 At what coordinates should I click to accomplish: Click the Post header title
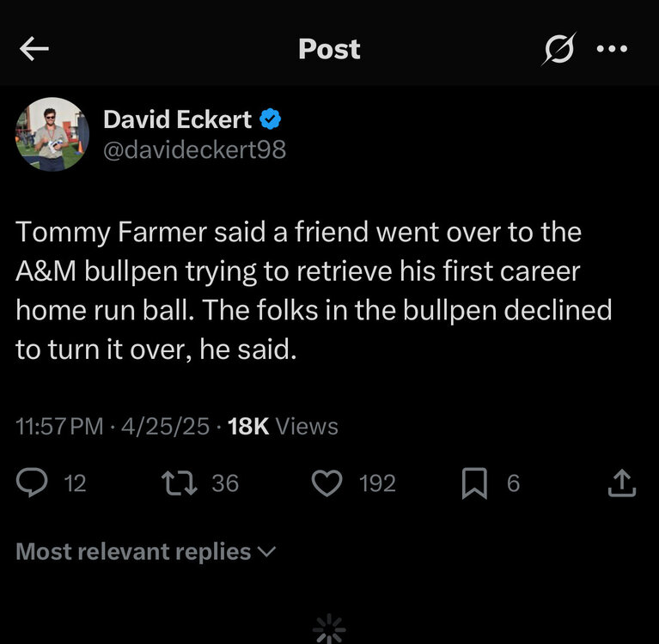click(329, 49)
